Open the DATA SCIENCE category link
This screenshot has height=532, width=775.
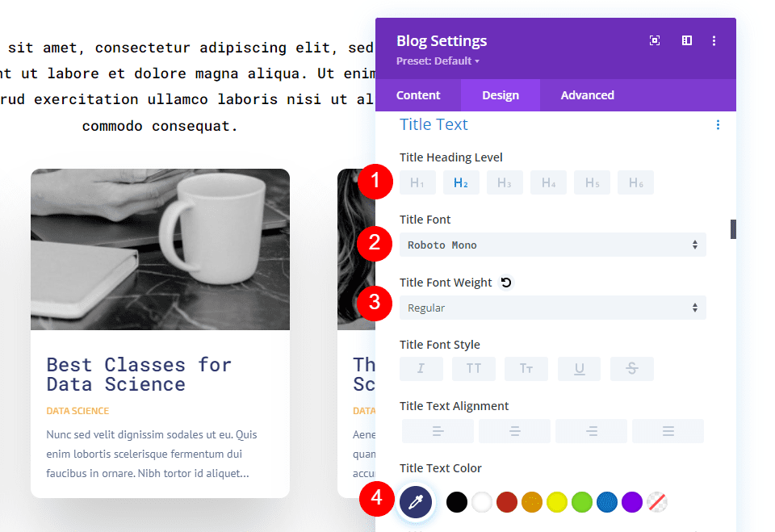[77, 410]
